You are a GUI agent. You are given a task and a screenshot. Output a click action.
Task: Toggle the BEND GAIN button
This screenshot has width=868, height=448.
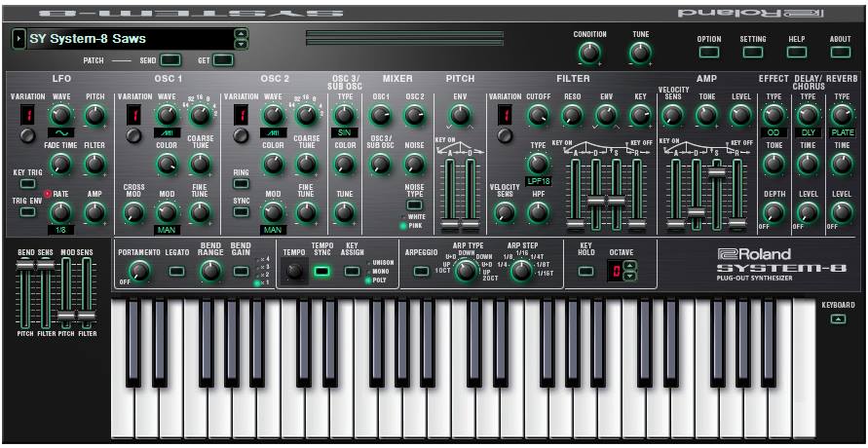(x=241, y=271)
